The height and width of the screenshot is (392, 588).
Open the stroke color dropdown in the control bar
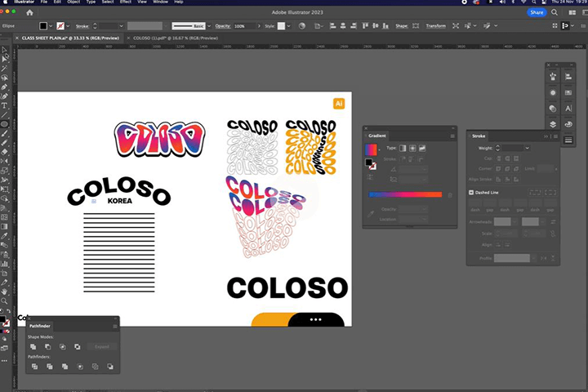tap(68, 26)
